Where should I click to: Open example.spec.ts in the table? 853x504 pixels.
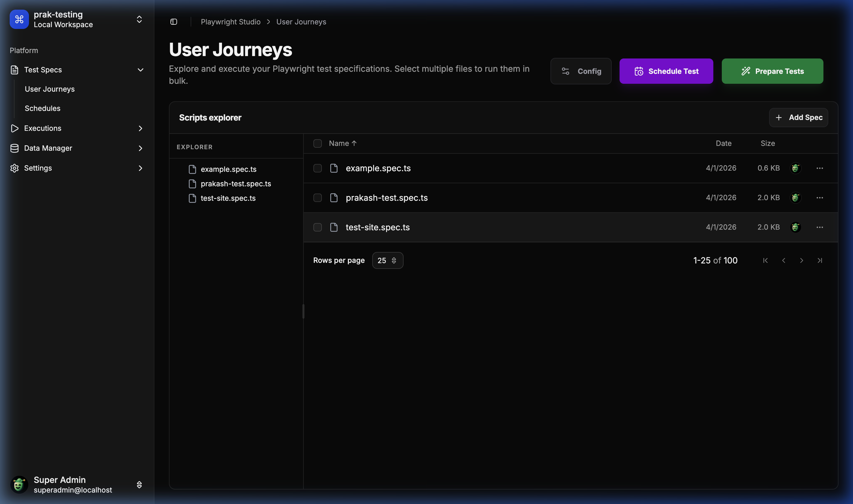(378, 168)
